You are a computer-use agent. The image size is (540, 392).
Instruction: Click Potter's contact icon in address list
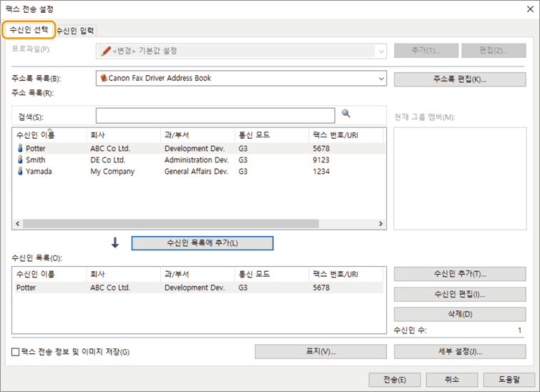coord(20,149)
